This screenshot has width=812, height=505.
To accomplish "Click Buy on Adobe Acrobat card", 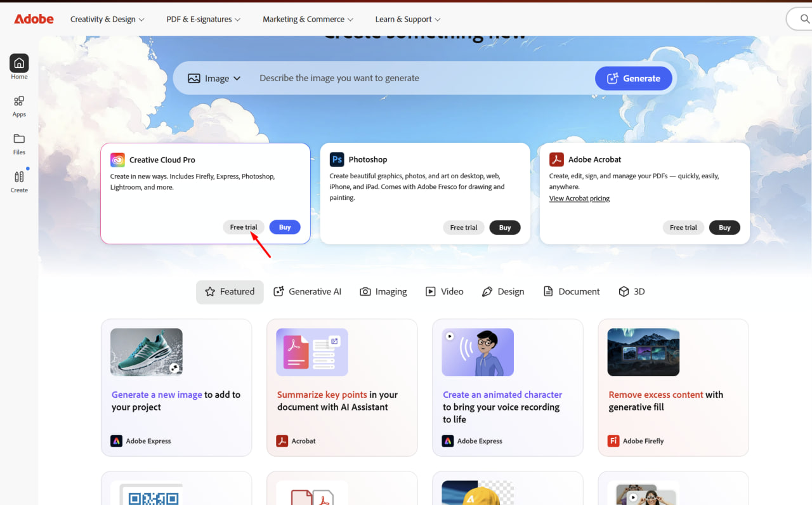I will coord(724,227).
